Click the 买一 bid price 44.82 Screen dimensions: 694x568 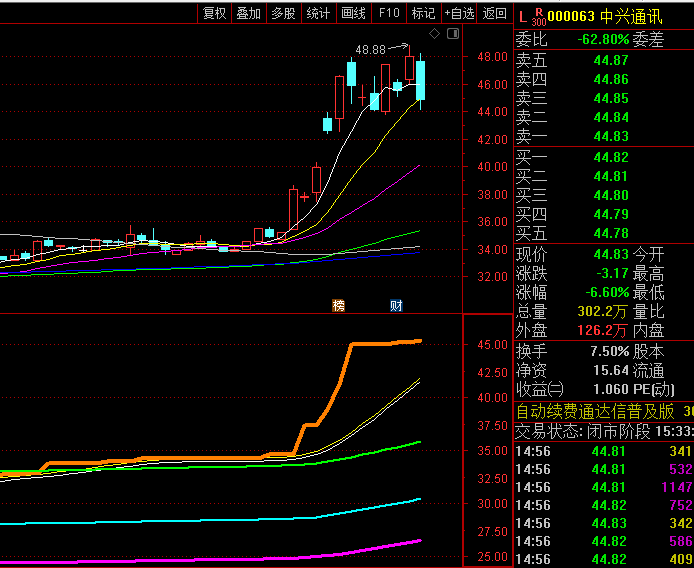(x=610, y=157)
